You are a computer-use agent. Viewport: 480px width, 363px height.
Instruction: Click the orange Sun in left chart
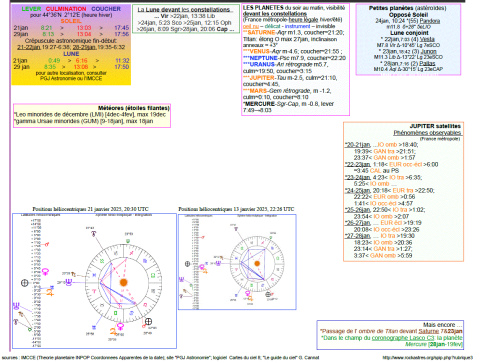click(124, 282)
